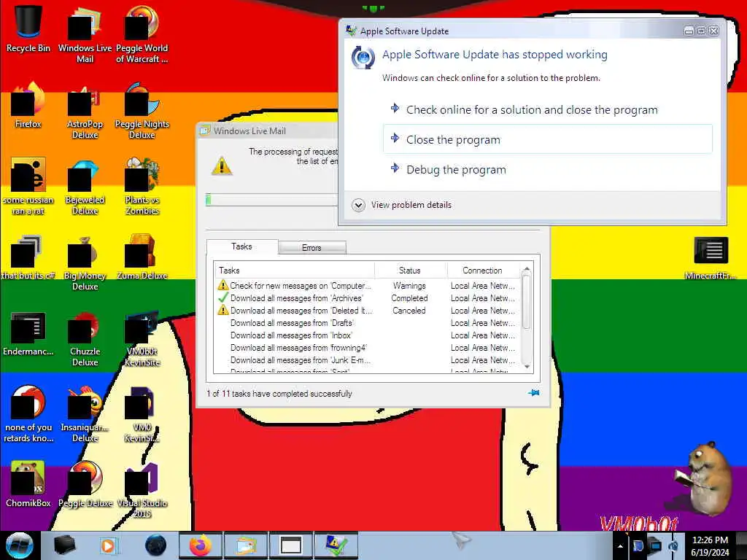Viewport: 747px width, 560px height.
Task: Click the Live Mail progress bar
Action: tap(271, 200)
